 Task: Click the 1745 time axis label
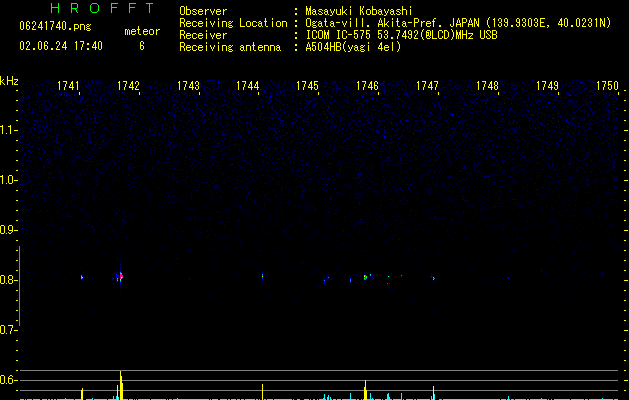[x=307, y=86]
